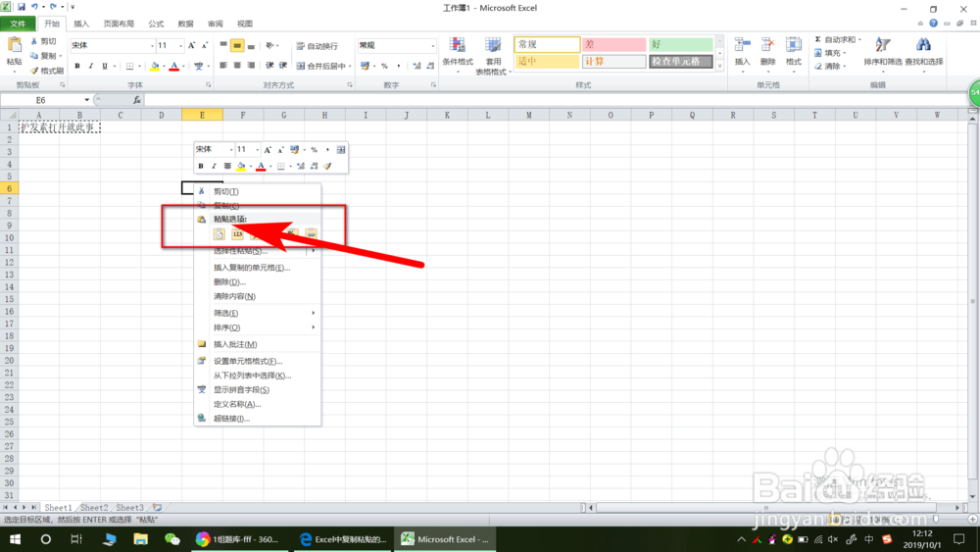980x552 pixels.
Task: Increase font size with ribbon grow-font icon
Action: 192,46
